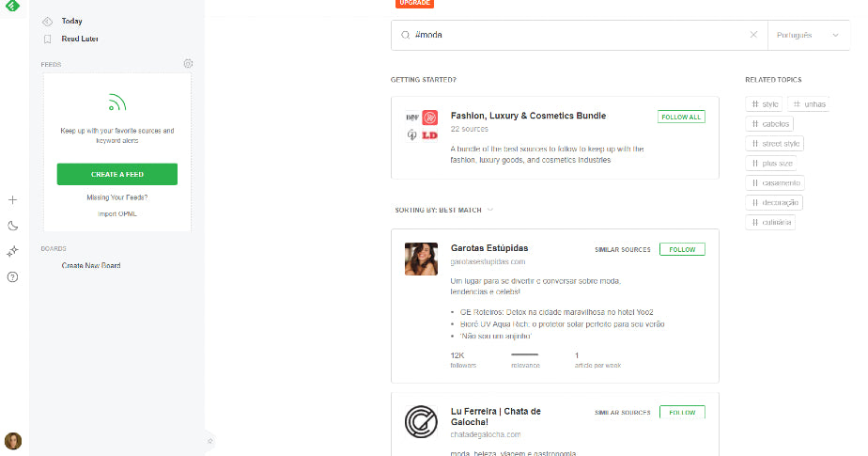The height and width of the screenshot is (456, 868).
Task: Select the #plus size related topic
Action: [x=771, y=164]
